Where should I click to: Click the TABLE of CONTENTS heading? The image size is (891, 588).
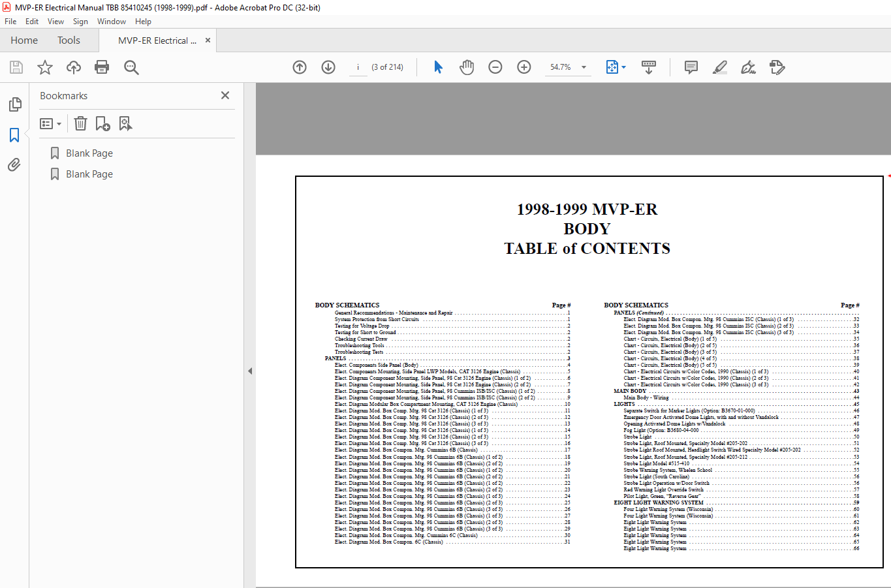pyautogui.click(x=587, y=249)
